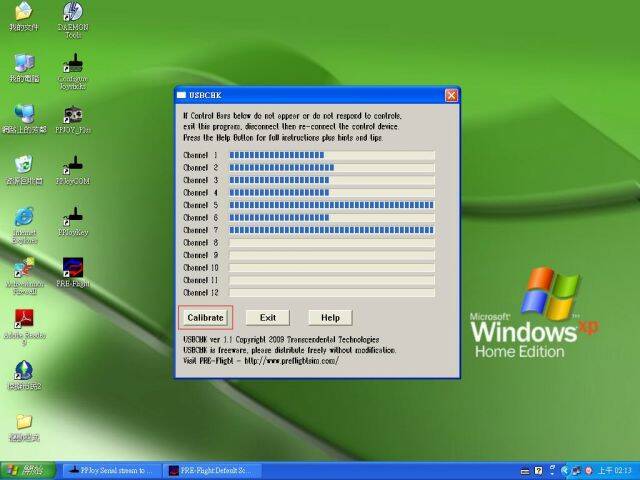
Task: Open the Configure Joysticks desktop shortcut
Action: [73, 71]
